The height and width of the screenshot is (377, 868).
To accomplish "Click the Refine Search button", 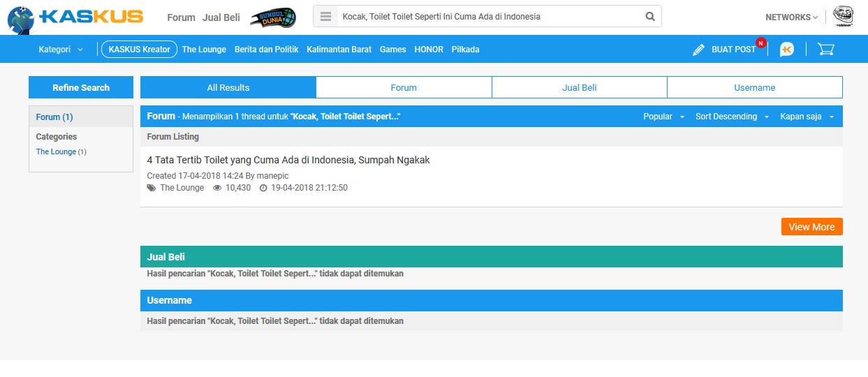I will (81, 87).
